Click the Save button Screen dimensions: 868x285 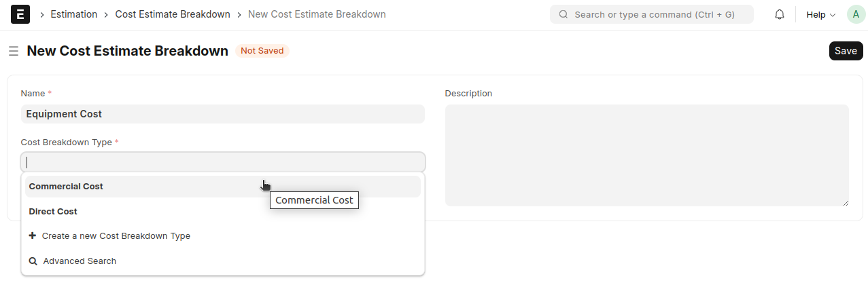pyautogui.click(x=846, y=51)
